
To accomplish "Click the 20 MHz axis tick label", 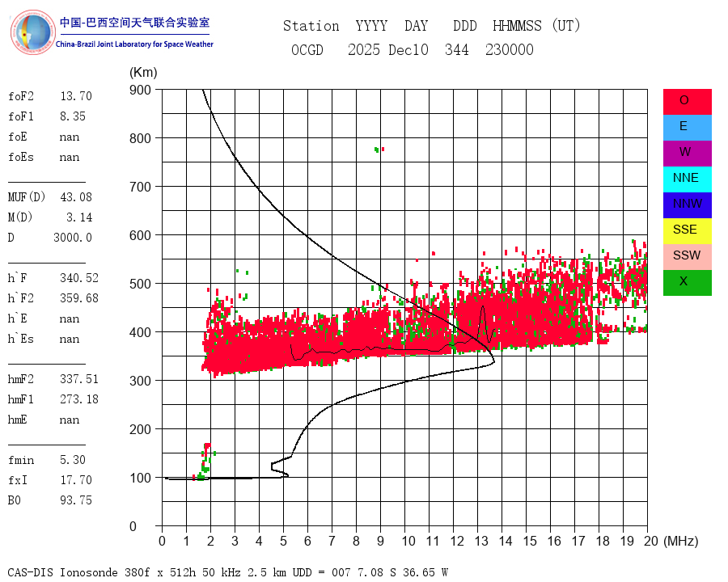I will tap(651, 541).
